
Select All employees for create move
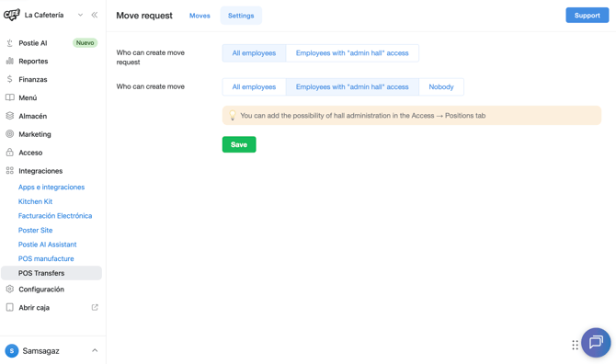click(x=254, y=86)
